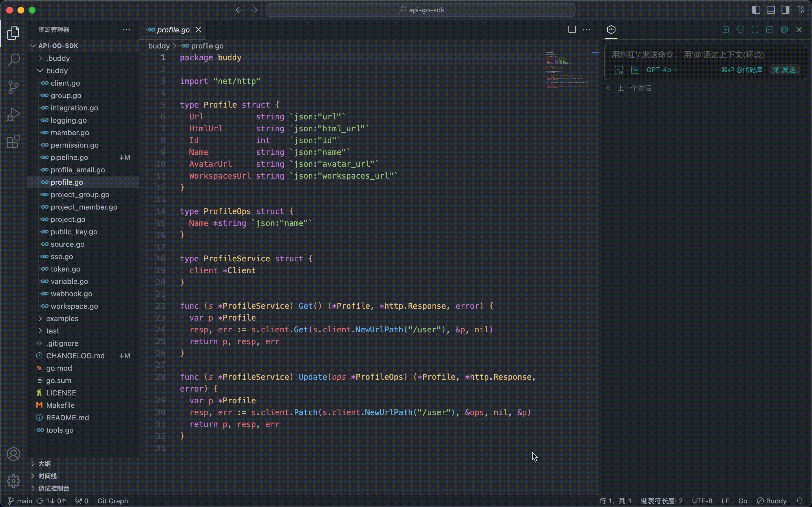Click the @ add-context icon
Viewport: 812px width, 507px height.
tap(635, 70)
